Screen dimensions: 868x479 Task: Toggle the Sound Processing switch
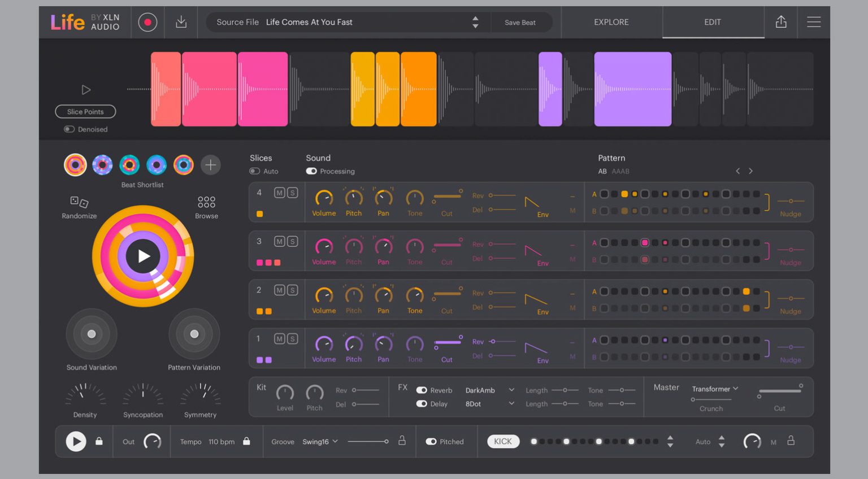point(311,171)
